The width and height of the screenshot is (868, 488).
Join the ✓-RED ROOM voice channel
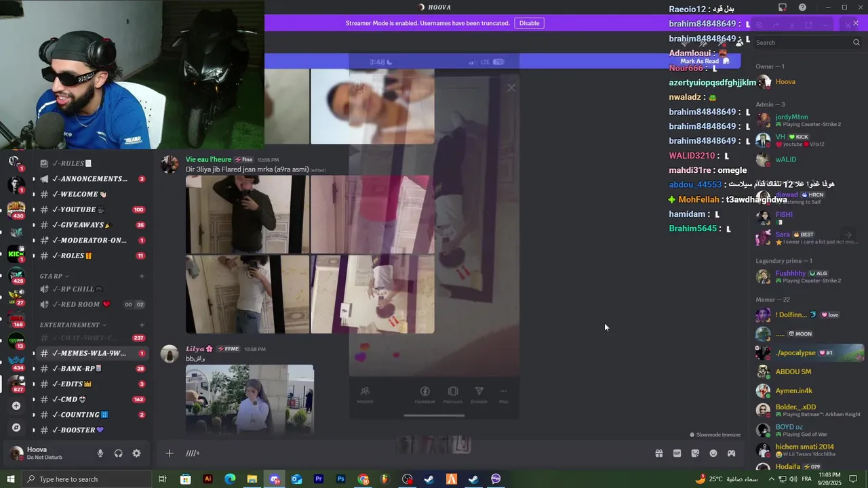[93, 304]
